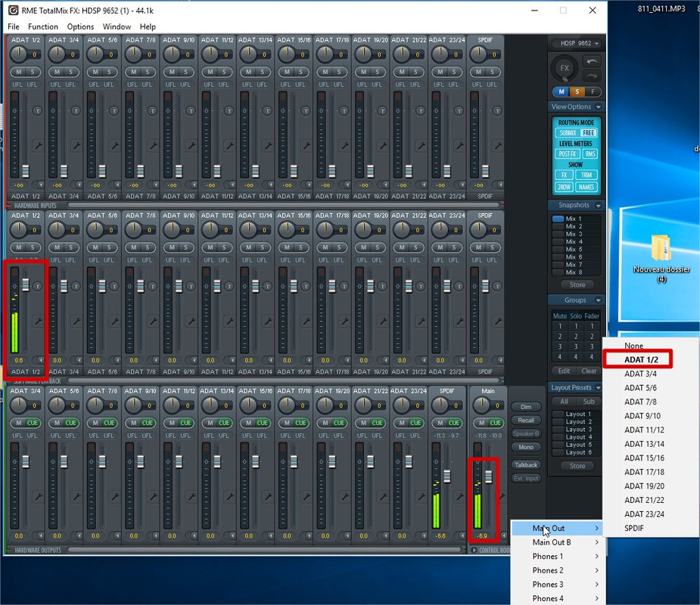Screen dimensions: 700x605
Task: Expand the Control Room section arrow
Action: coord(474,550)
